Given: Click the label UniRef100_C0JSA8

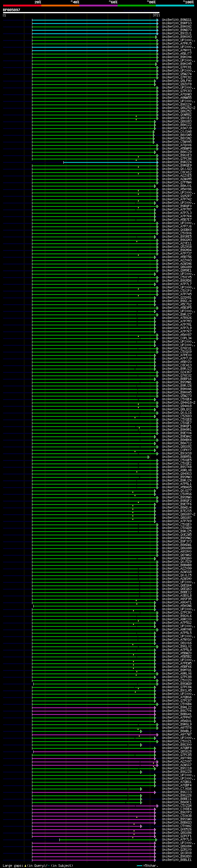Looking at the screenshot, I should (176, 131).
